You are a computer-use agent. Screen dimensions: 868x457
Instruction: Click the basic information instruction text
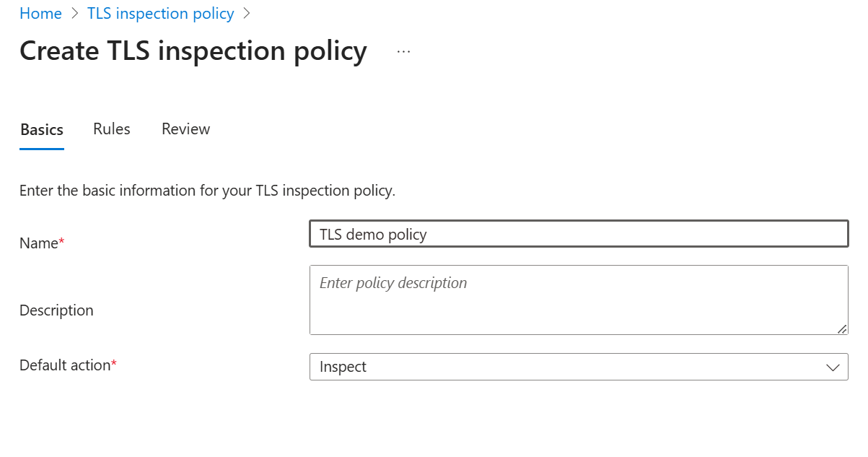(208, 191)
